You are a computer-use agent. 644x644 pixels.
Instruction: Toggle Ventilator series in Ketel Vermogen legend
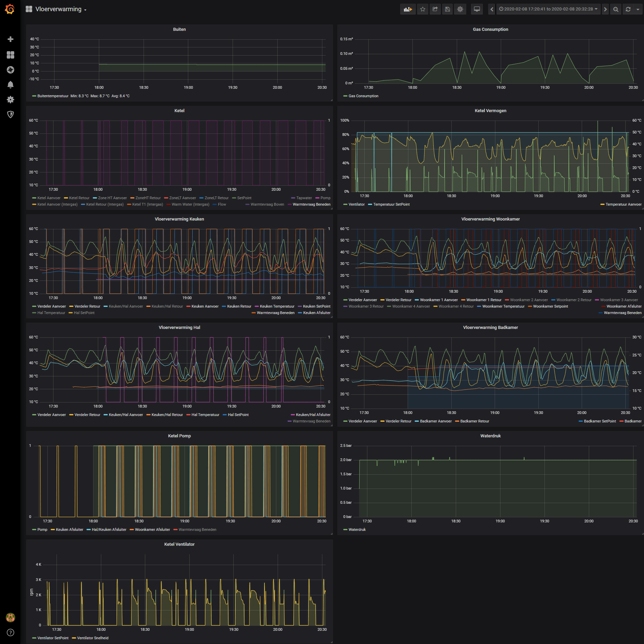coord(357,205)
